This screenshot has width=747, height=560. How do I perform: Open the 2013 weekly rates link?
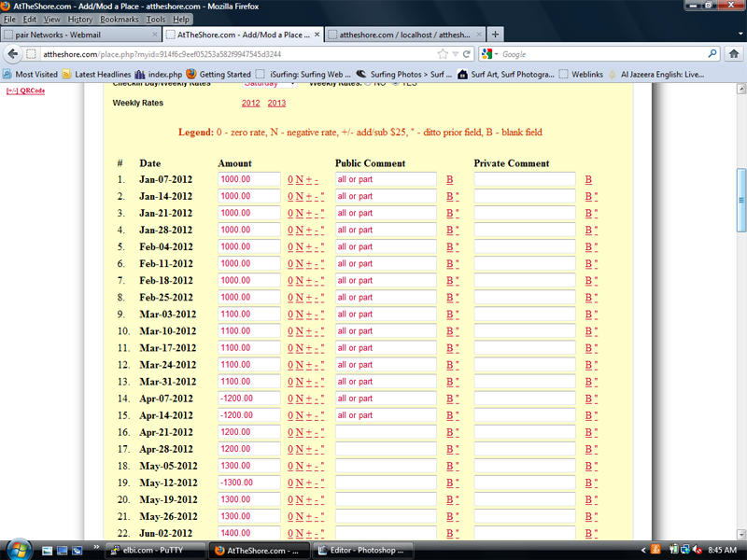coord(276,103)
